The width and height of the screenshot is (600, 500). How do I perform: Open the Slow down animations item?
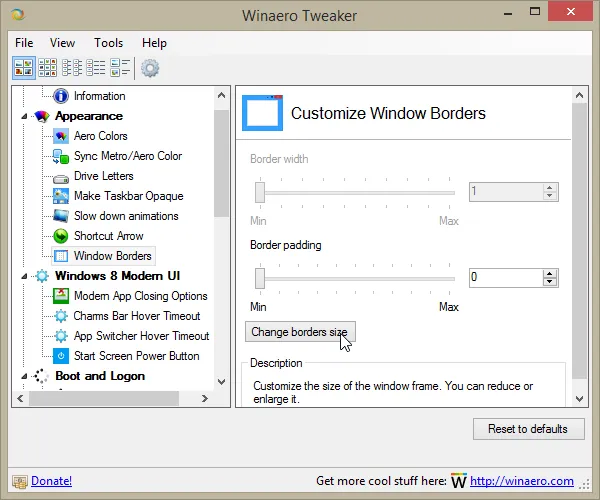[125, 216]
